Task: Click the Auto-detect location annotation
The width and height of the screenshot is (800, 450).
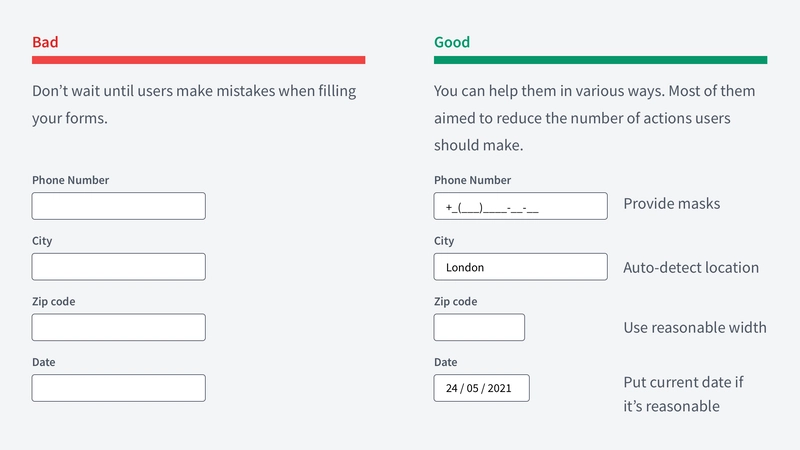Action: (x=691, y=267)
